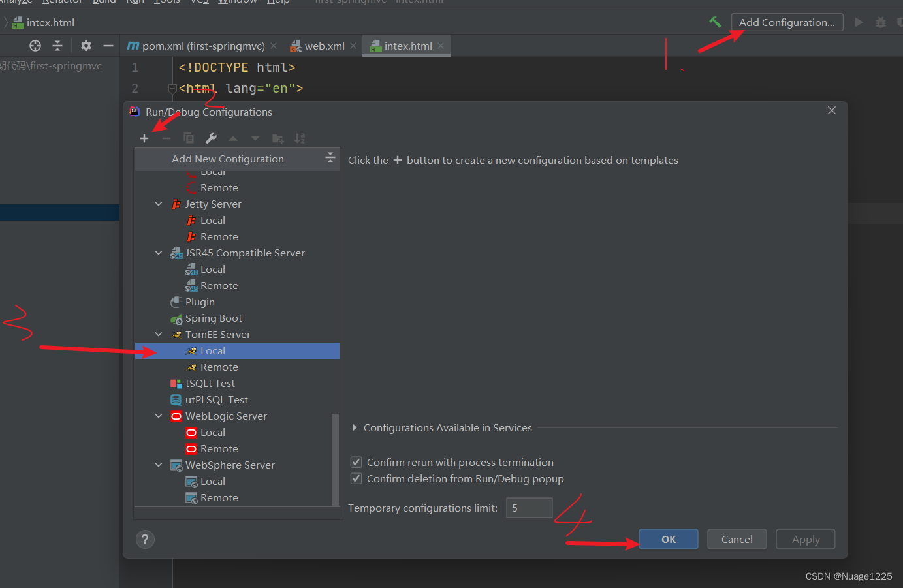Click the locate target icon in project panel

35,46
